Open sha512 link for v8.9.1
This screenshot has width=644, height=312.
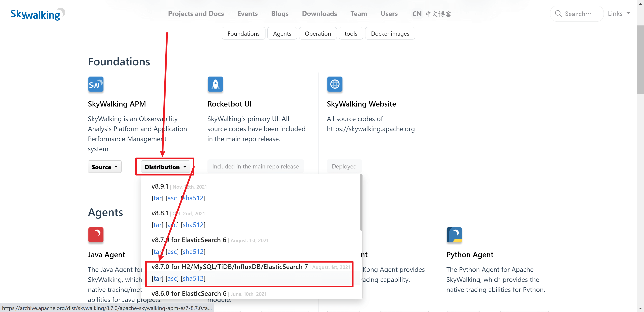tap(193, 198)
